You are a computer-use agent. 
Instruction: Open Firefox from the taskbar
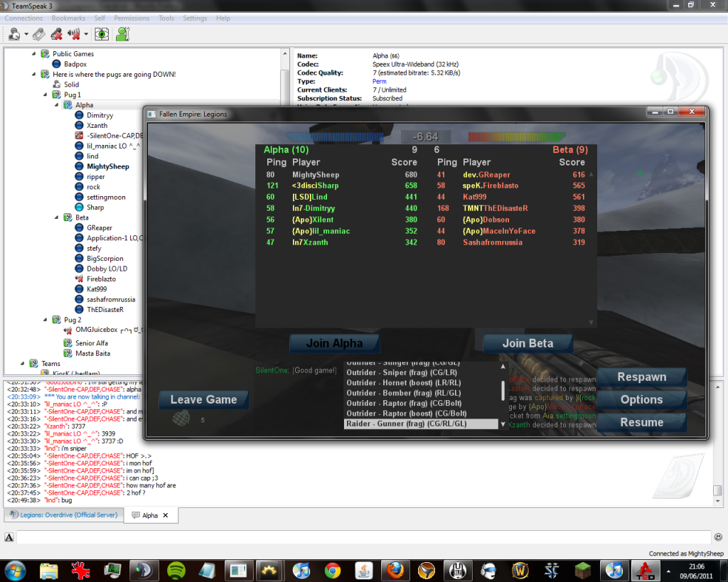tap(395, 571)
